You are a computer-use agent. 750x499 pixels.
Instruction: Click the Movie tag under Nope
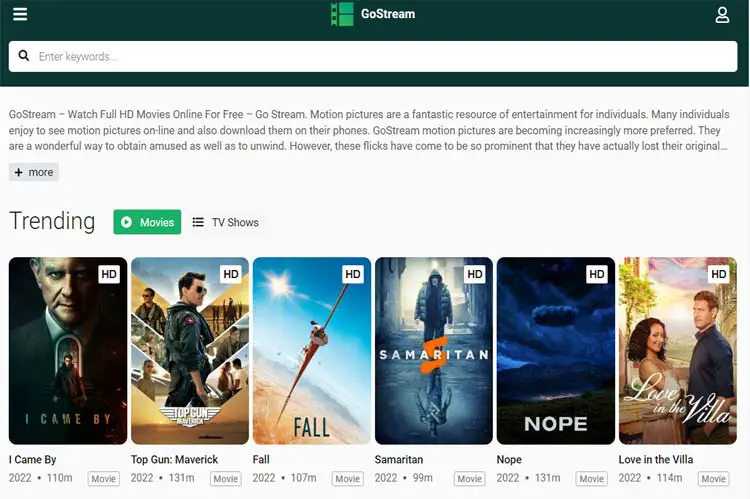click(591, 478)
